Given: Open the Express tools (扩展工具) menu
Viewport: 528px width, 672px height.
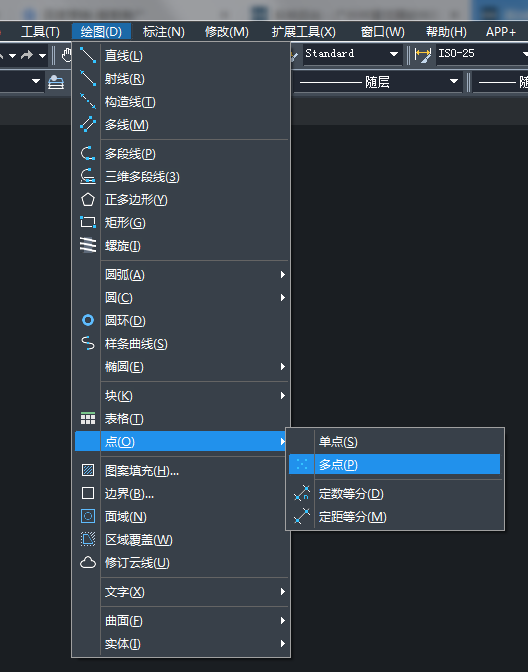Looking at the screenshot, I should (x=303, y=32).
